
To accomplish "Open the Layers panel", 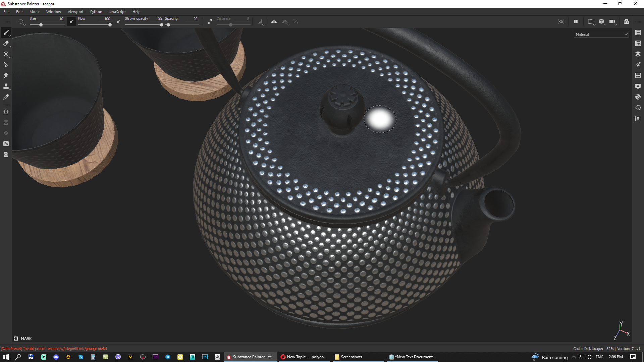I will [638, 54].
